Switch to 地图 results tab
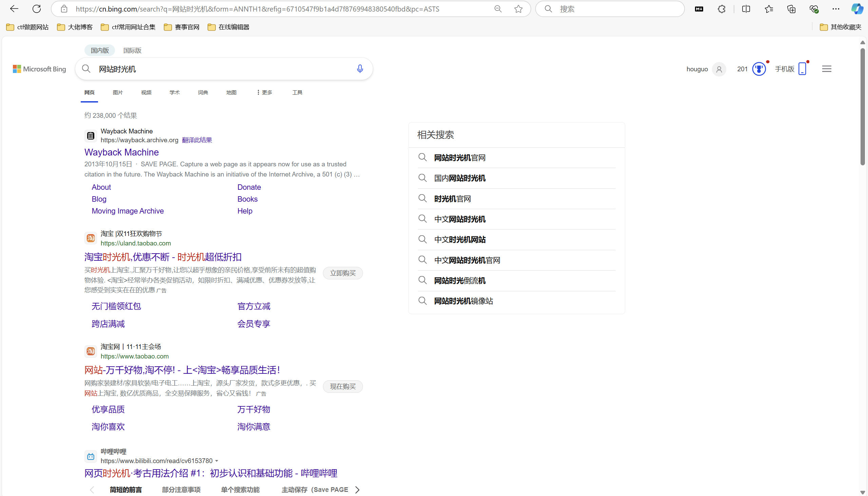Image resolution: width=868 pixels, height=496 pixels. coord(231,92)
